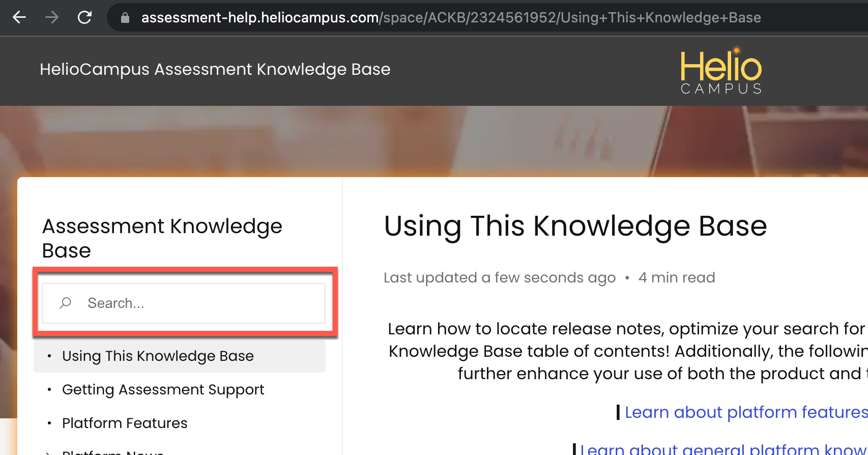Screen dimensions: 868x455
Task: Follow the Learn about platform features link
Action: pos(746,412)
